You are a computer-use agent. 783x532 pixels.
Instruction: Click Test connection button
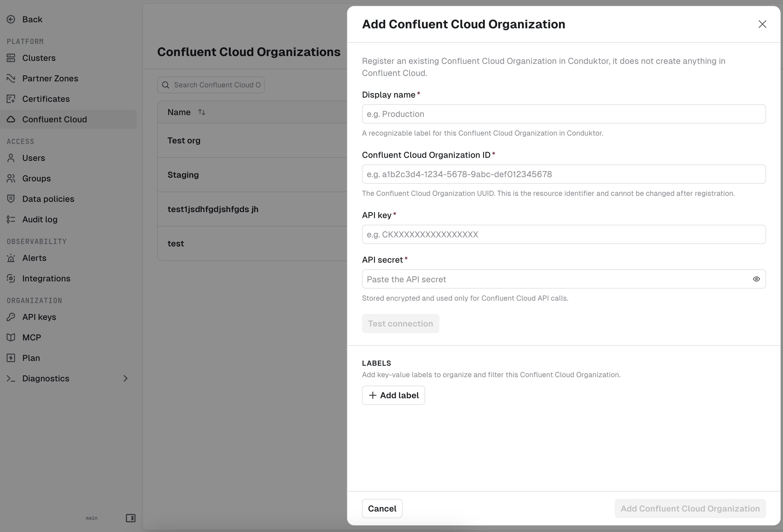(x=400, y=324)
